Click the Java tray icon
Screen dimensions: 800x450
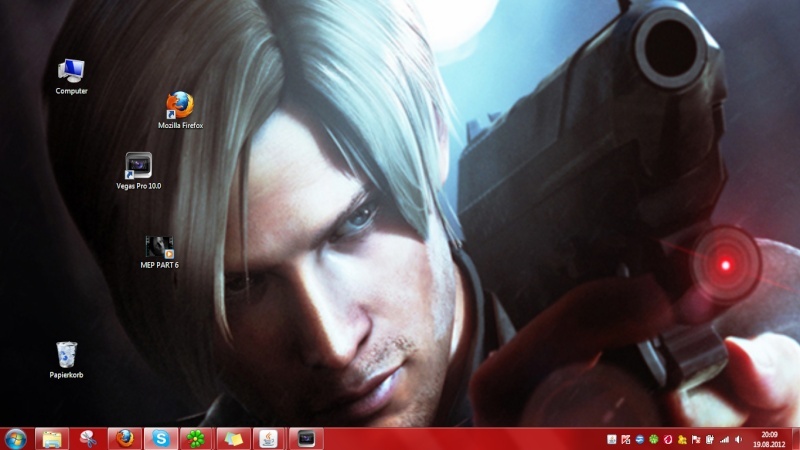pyautogui.click(x=612, y=439)
